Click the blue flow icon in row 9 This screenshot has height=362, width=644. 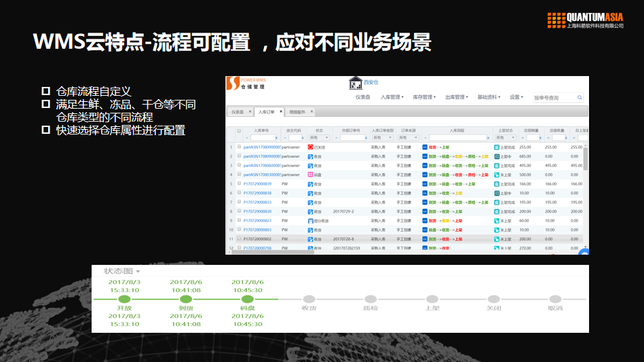(425, 221)
